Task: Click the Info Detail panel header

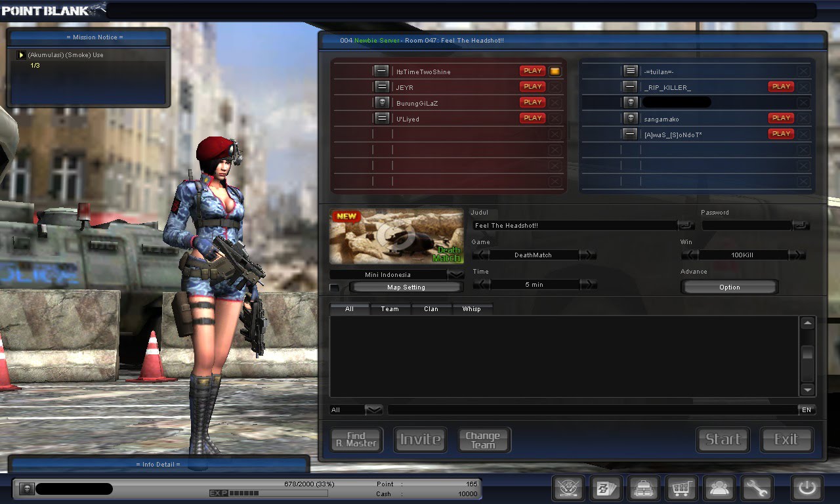Action: click(159, 464)
